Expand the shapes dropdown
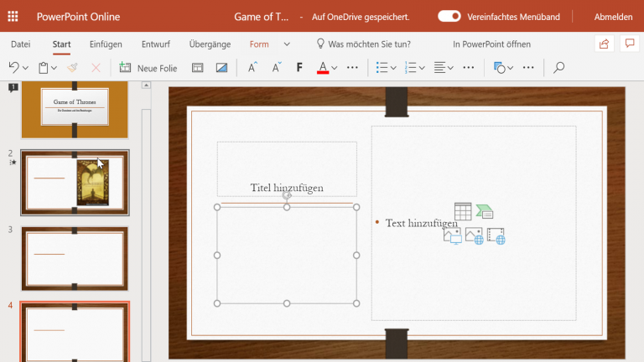 (512, 68)
